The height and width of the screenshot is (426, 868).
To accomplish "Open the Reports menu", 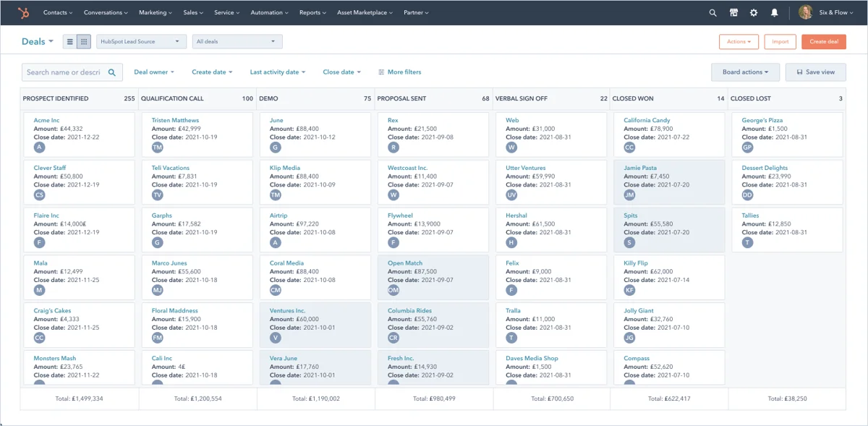I will (312, 12).
